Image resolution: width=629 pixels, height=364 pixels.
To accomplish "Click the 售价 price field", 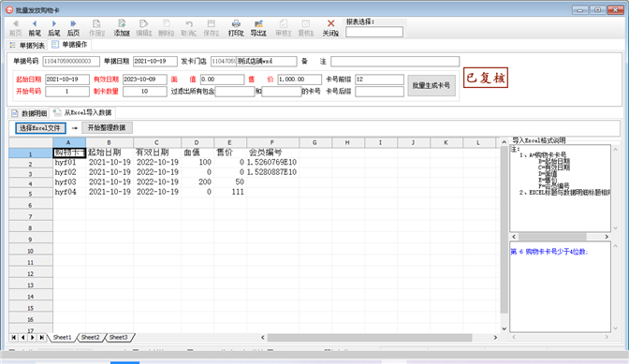I will coord(300,80).
